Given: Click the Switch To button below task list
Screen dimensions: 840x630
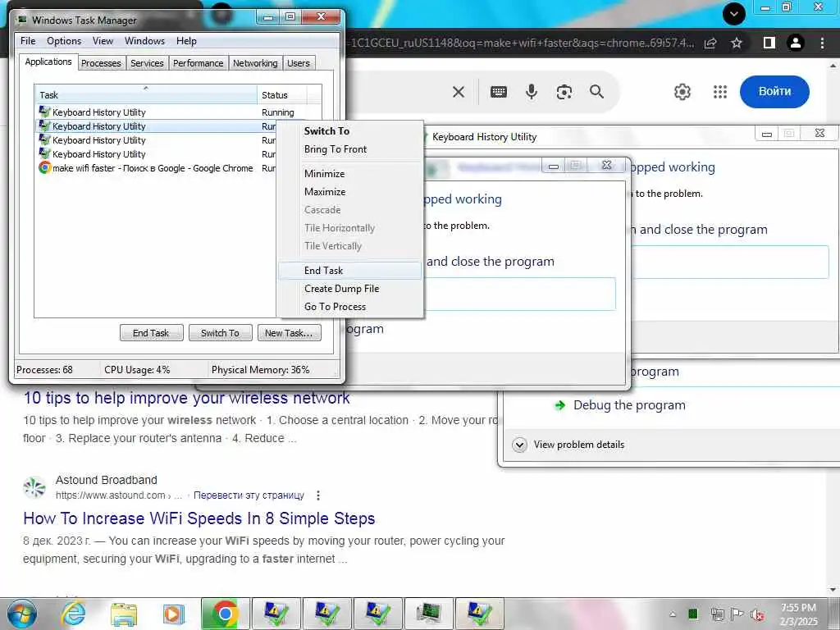Looking at the screenshot, I should click(x=220, y=333).
